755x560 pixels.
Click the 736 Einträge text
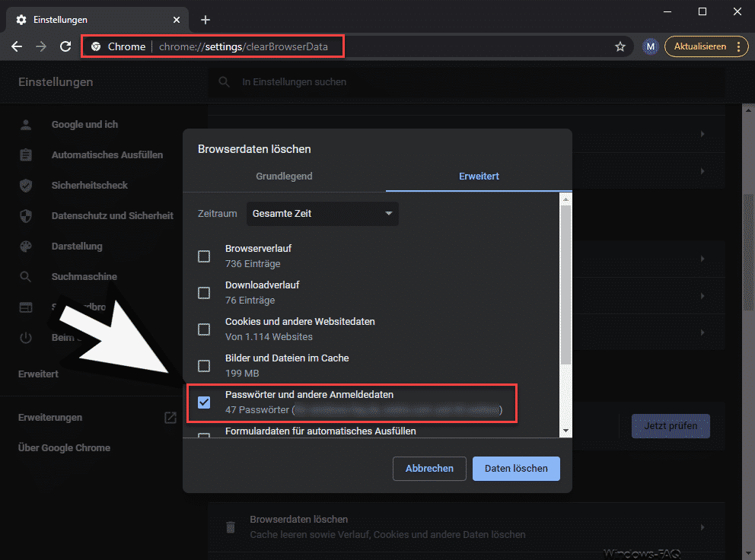point(253,264)
